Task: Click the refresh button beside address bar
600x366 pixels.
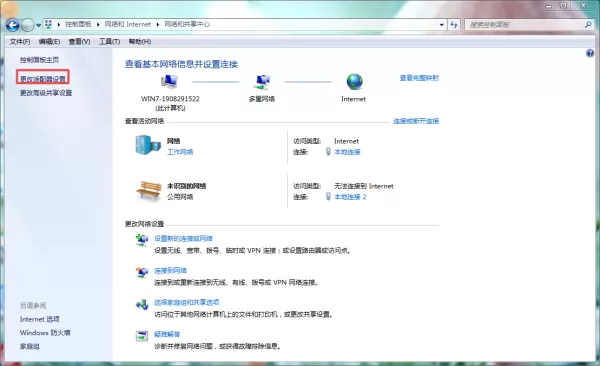Action: click(454, 25)
